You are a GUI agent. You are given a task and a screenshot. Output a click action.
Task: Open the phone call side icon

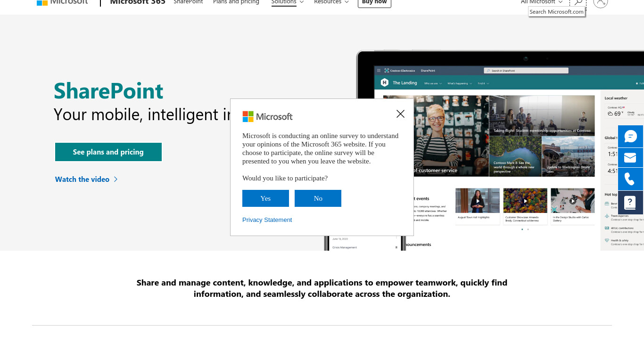630,179
